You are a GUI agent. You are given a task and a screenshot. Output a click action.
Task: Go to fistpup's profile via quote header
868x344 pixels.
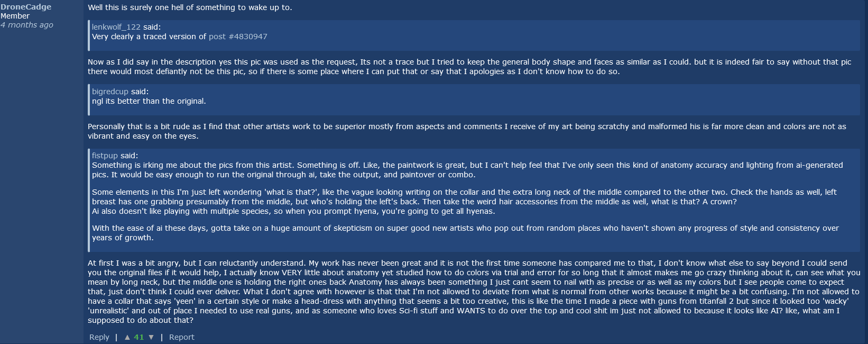(105, 156)
